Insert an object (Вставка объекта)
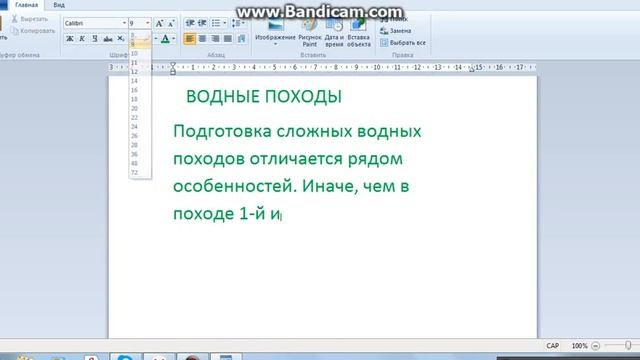 (359, 33)
